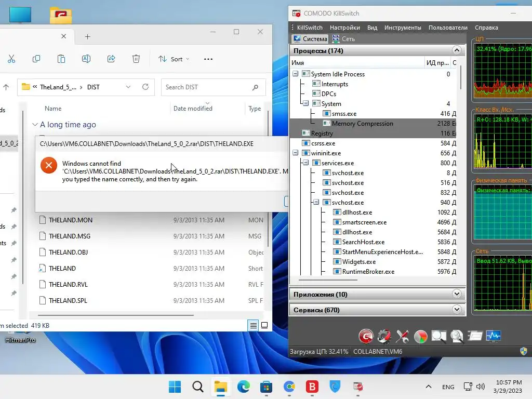Screen dimensions: 532x399
Task: Click the magnifier-over-document icon in KillSwitch
Action: coord(457,336)
